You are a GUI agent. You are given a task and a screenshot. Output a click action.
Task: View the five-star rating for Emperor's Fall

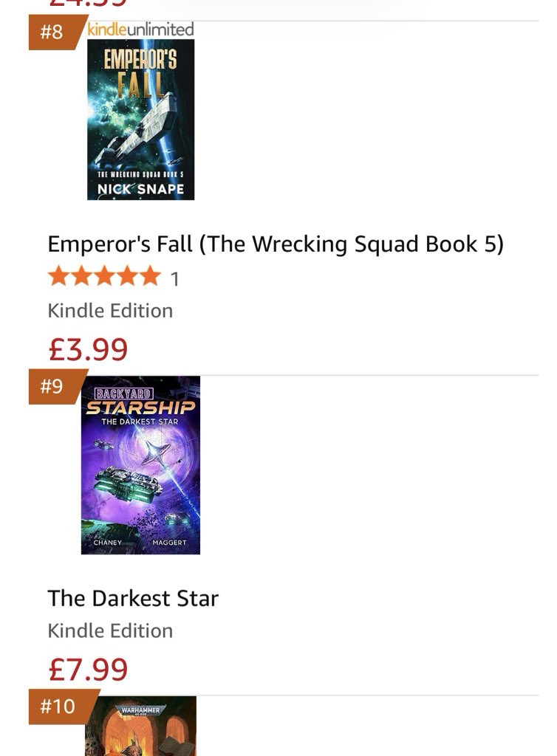pyautogui.click(x=104, y=276)
